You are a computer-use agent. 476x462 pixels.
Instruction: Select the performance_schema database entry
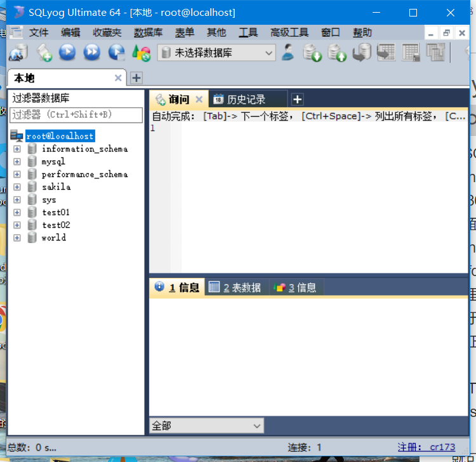(x=84, y=175)
